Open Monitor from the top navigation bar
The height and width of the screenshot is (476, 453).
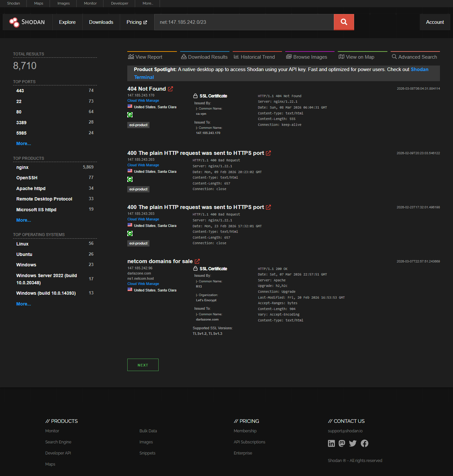[90, 3]
